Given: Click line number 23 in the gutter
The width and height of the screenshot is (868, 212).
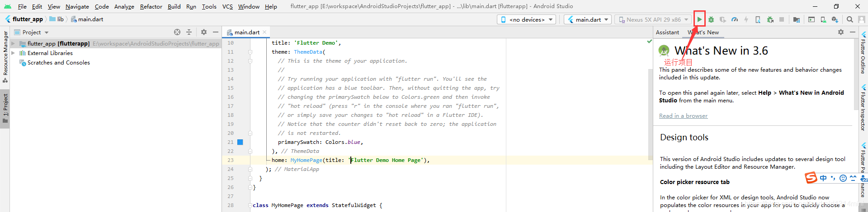Looking at the screenshot, I should click(231, 160).
